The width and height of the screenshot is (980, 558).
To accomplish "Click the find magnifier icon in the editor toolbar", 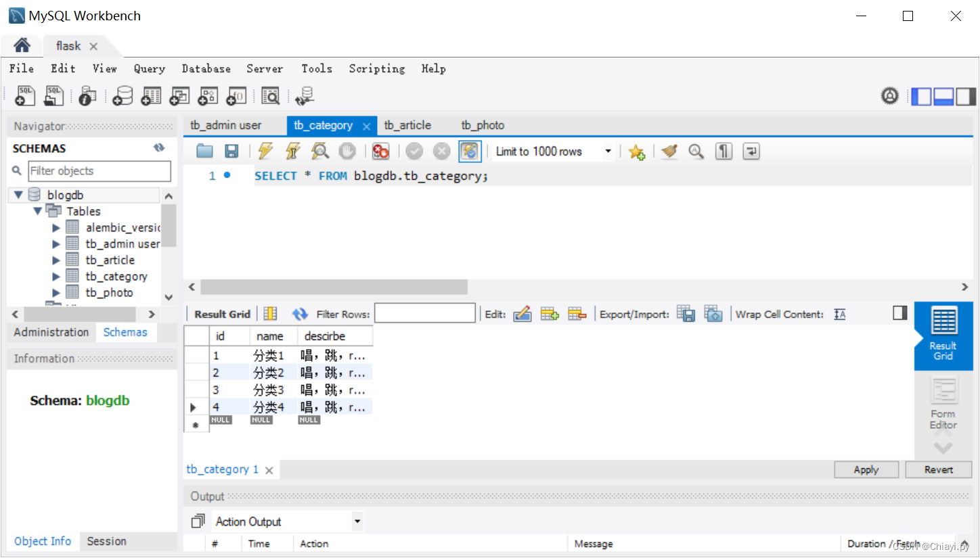I will pyautogui.click(x=696, y=152).
